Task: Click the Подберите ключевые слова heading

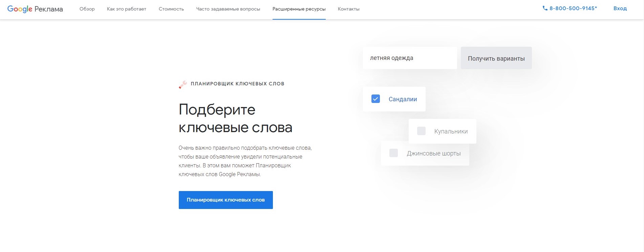Action: (235, 118)
